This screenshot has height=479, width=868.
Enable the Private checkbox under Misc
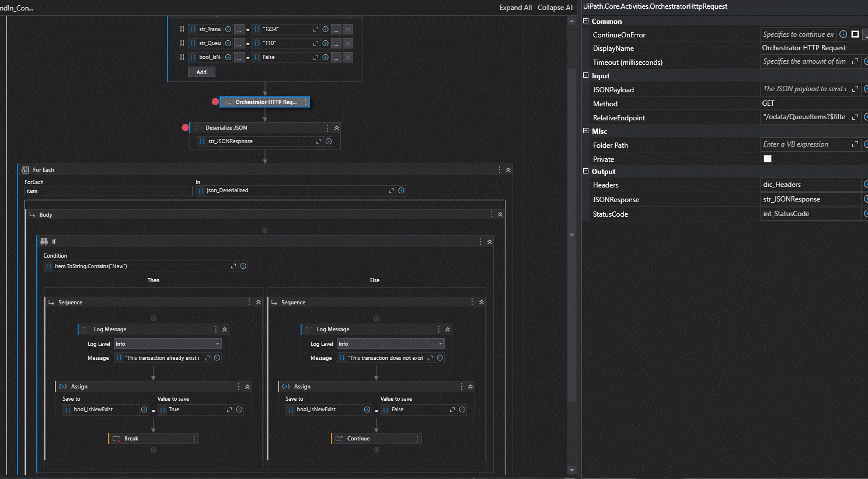pyautogui.click(x=768, y=158)
